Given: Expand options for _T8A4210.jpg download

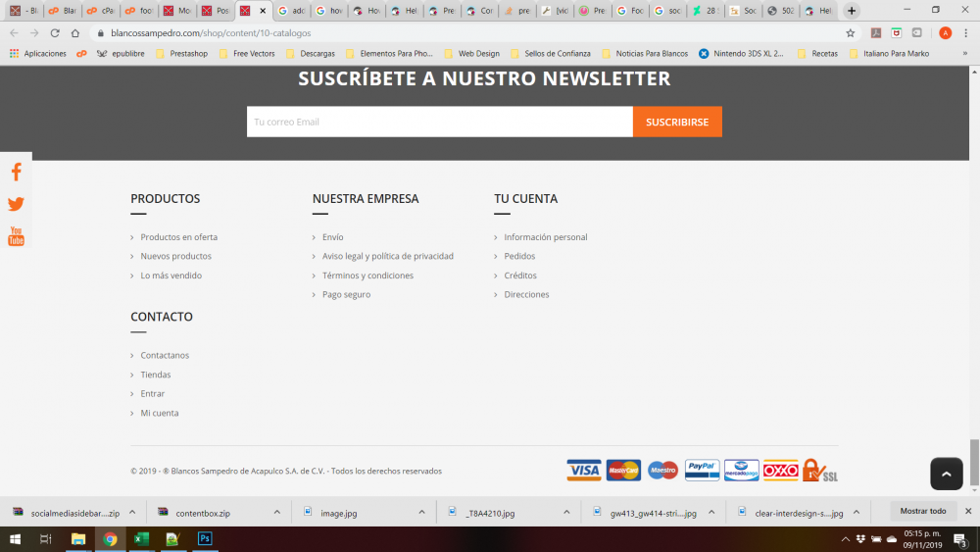Looking at the screenshot, I should click(566, 512).
